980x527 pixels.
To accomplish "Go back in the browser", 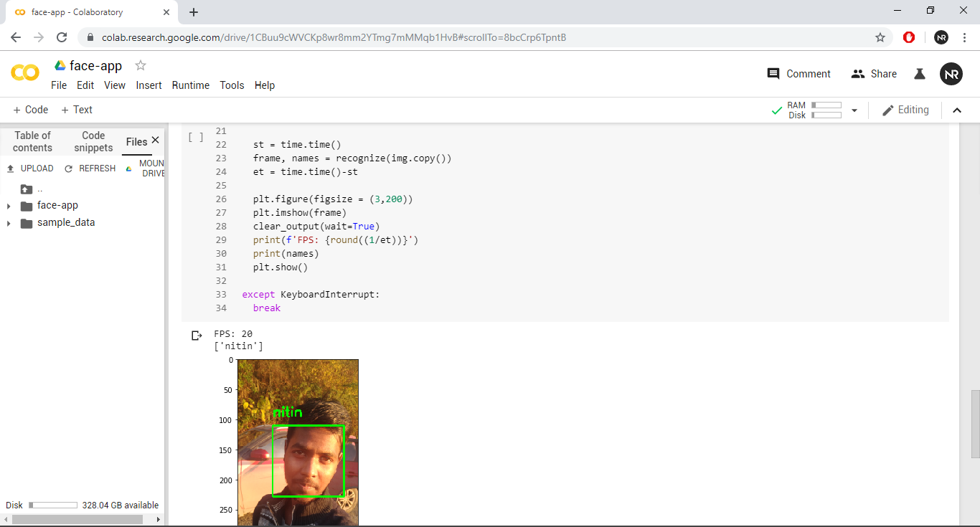I will coord(16,37).
